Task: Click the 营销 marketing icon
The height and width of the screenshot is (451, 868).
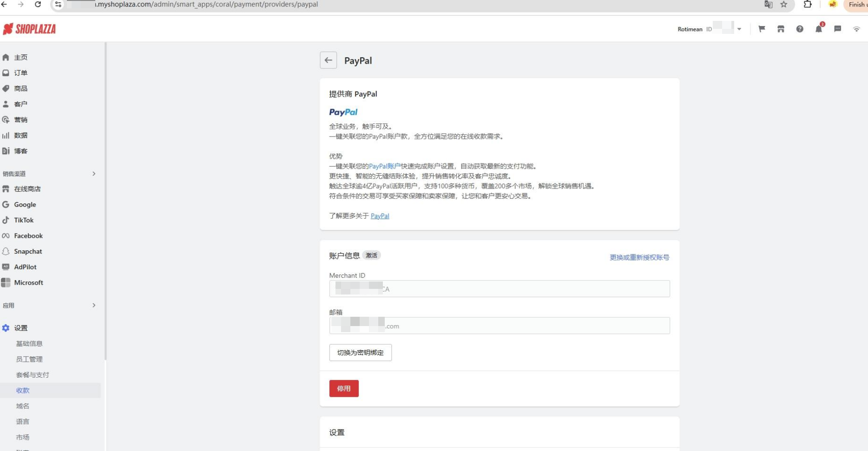Action: 6,120
